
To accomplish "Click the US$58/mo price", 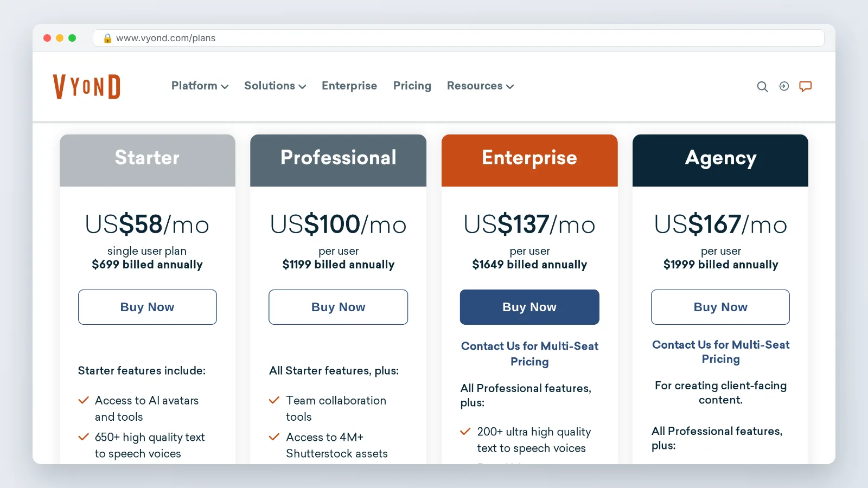I will (147, 224).
